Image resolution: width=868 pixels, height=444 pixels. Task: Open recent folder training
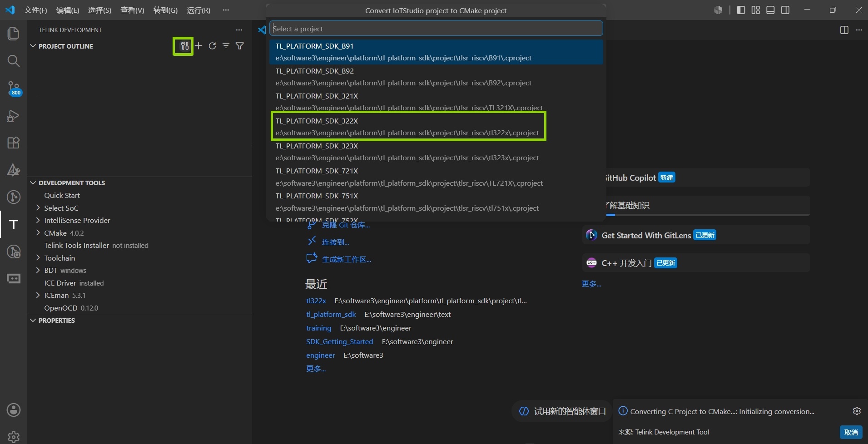click(x=319, y=328)
